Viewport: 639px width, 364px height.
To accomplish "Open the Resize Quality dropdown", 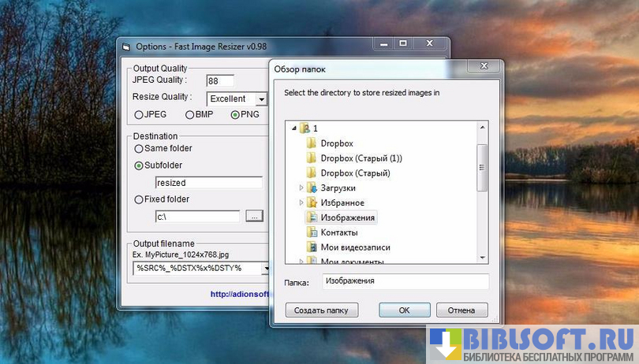I will click(260, 99).
